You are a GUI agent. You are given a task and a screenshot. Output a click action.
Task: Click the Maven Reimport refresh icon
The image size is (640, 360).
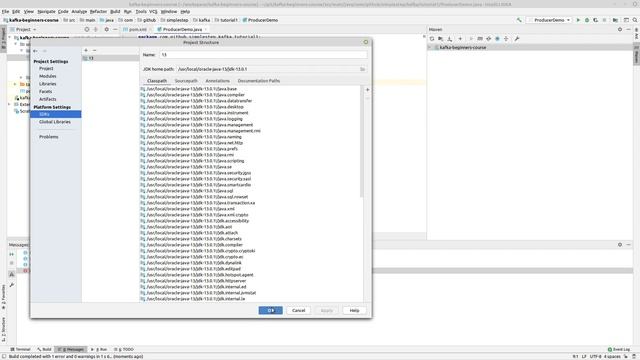click(432, 39)
